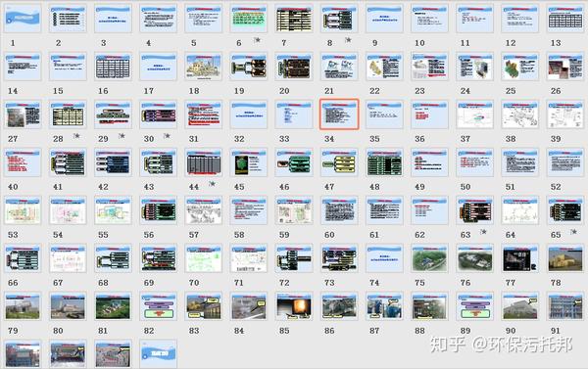This screenshot has width=588, height=369.
Task: Pick slide 16 table thumbnail
Action: point(113,67)
